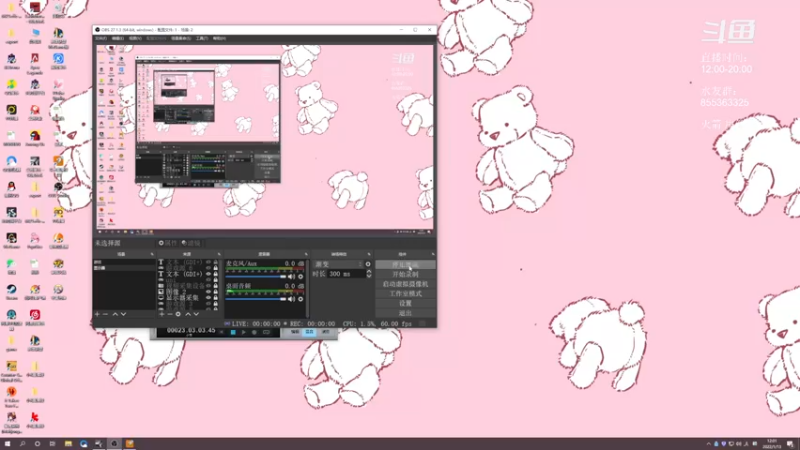Move the scene down in Scenes panel

pos(123,314)
